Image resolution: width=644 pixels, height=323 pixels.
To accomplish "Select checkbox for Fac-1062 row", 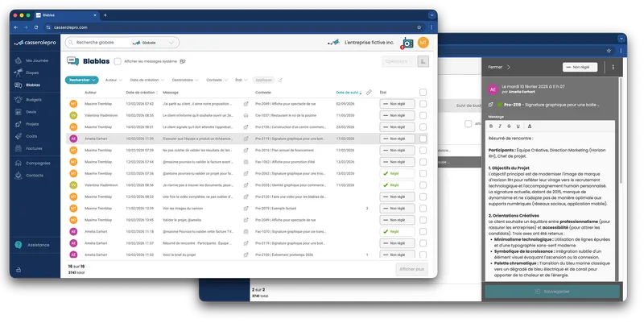I will click(423, 162).
